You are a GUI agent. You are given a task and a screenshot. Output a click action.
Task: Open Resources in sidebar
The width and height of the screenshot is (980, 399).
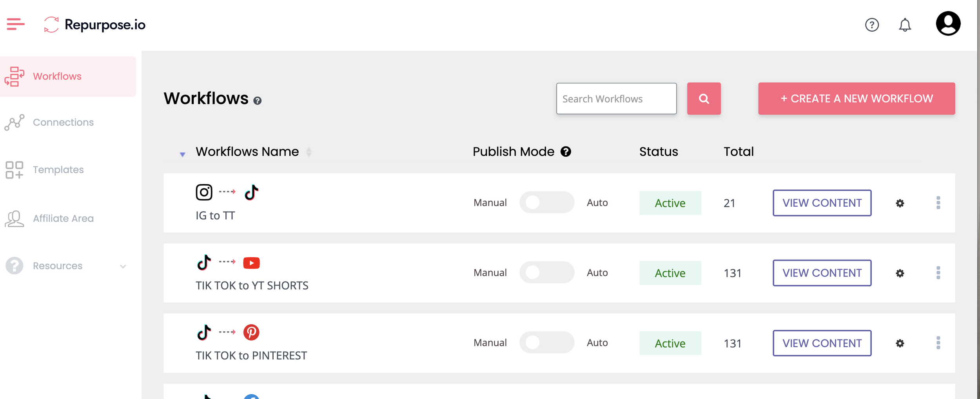click(58, 266)
